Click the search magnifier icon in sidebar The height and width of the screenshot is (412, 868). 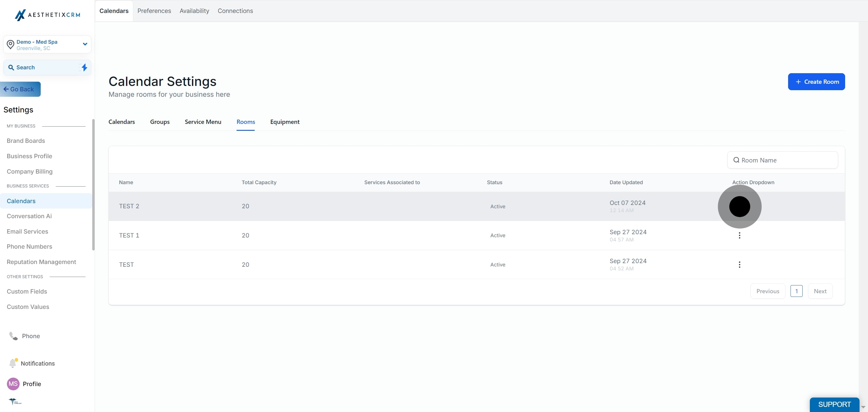[x=11, y=68]
